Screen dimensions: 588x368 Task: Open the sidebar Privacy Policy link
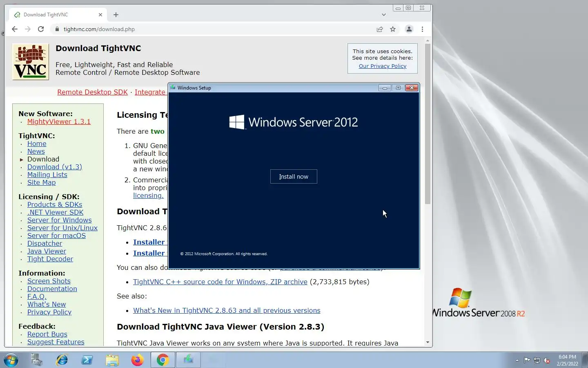(x=49, y=312)
